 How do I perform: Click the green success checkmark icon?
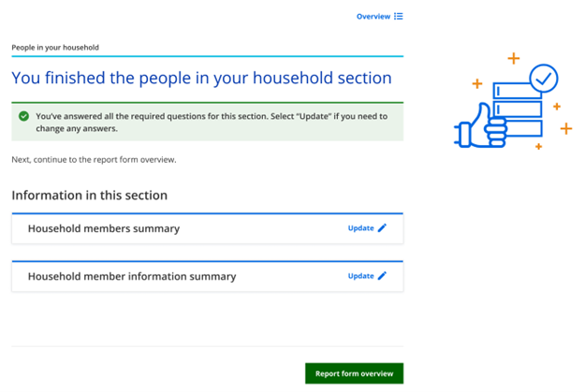(24, 116)
